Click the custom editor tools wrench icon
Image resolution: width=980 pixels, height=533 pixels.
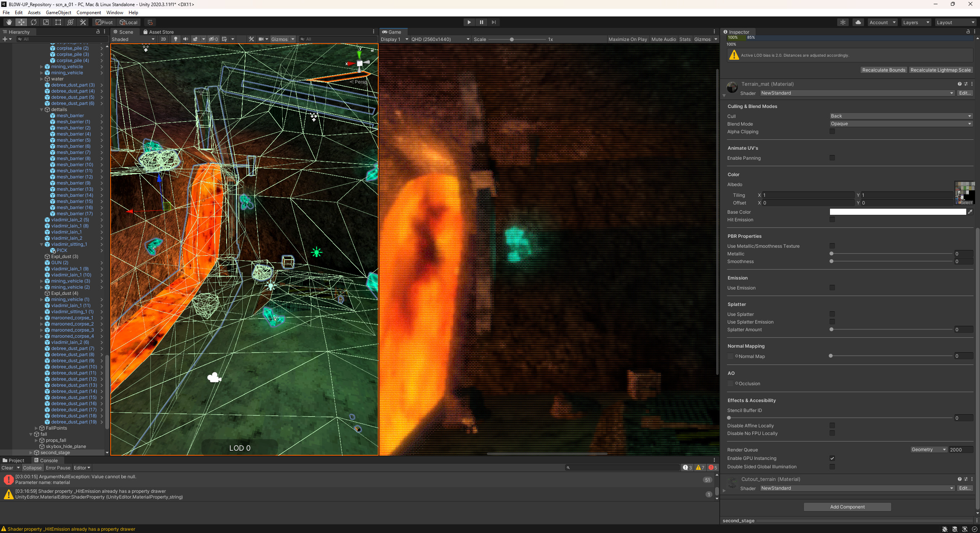click(x=82, y=22)
